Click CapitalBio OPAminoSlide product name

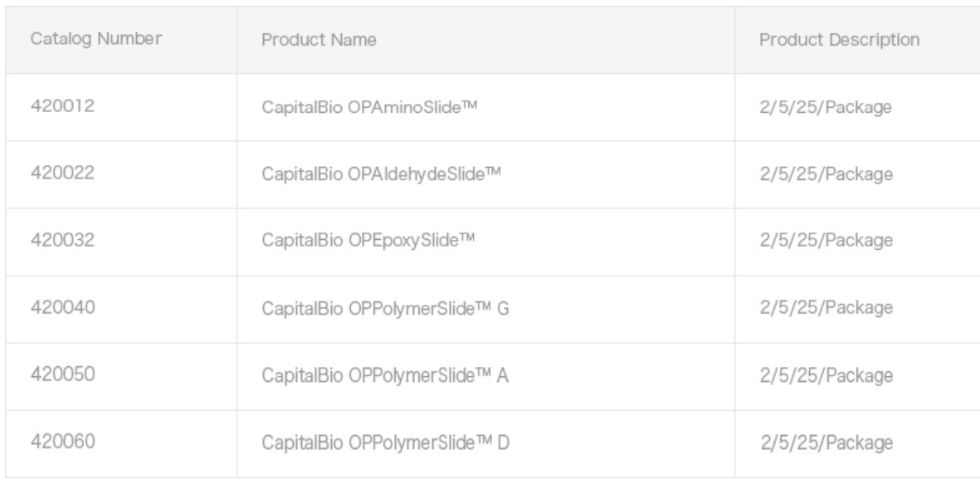point(369,107)
